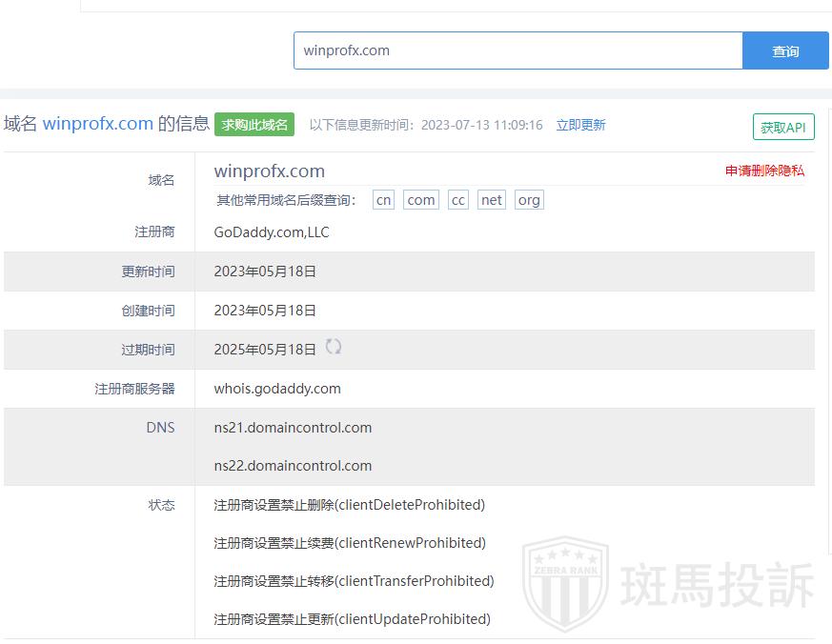Click the ns22.domaincontrol.com DNS entry
Screen dimensions: 832x644
(x=293, y=466)
